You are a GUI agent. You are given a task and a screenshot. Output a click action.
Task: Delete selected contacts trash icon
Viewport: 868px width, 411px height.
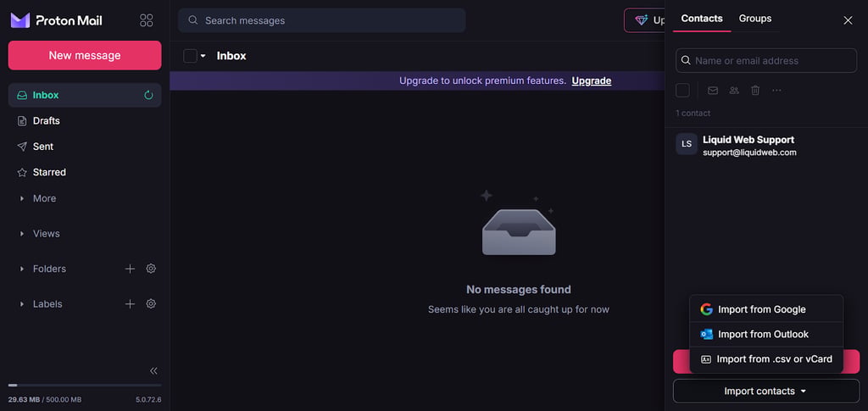(755, 90)
